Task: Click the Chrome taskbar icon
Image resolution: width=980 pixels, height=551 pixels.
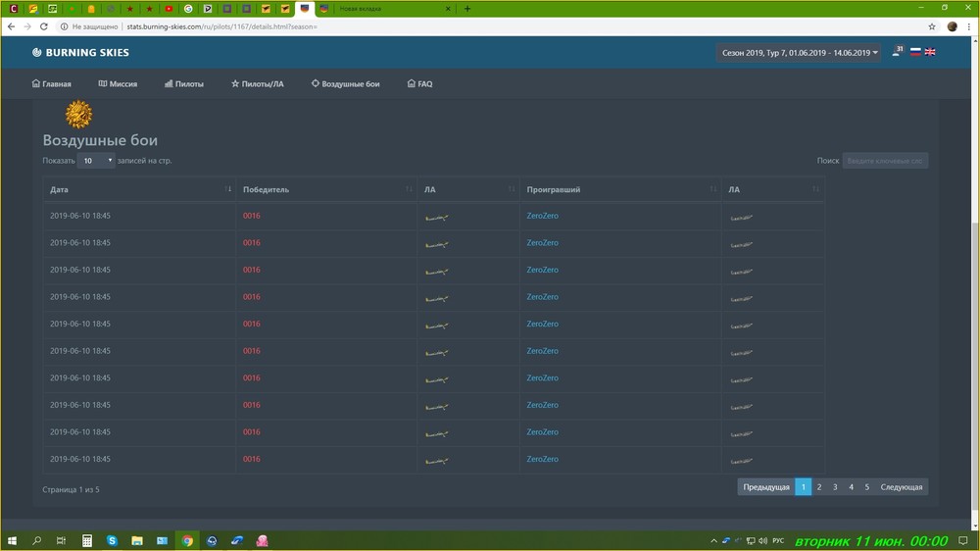Action: click(x=187, y=541)
